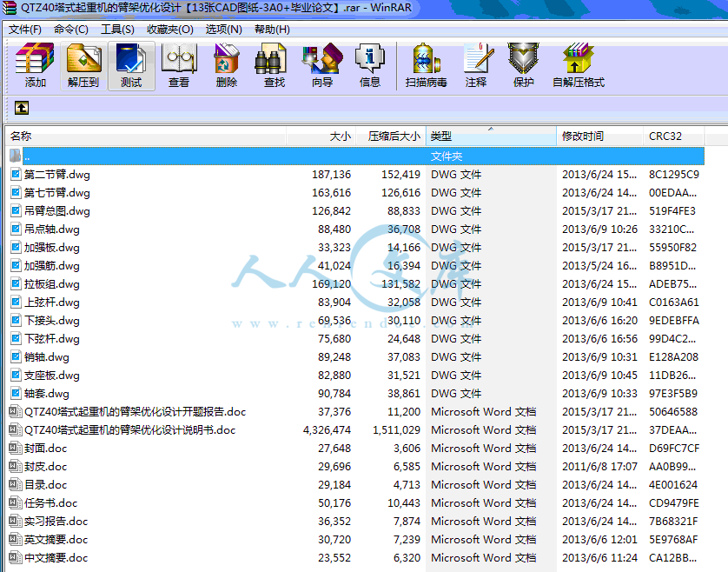Select file 上弦杆.dwg

[x=52, y=303]
